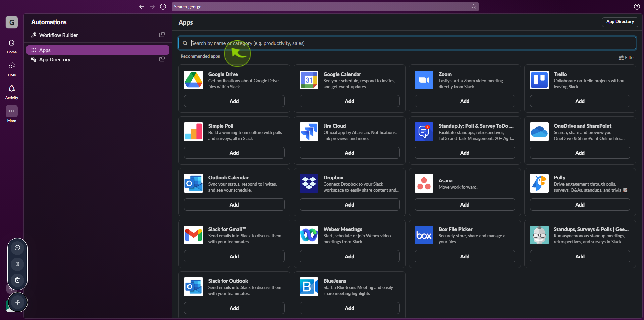The height and width of the screenshot is (320, 644).
Task: Add the Box File Picker app
Action: (465, 256)
